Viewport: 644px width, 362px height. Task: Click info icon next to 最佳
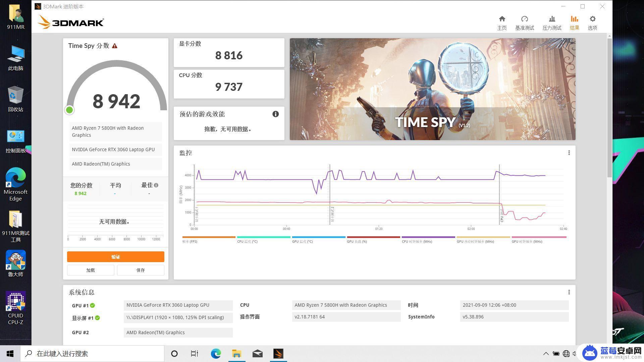[x=156, y=185]
